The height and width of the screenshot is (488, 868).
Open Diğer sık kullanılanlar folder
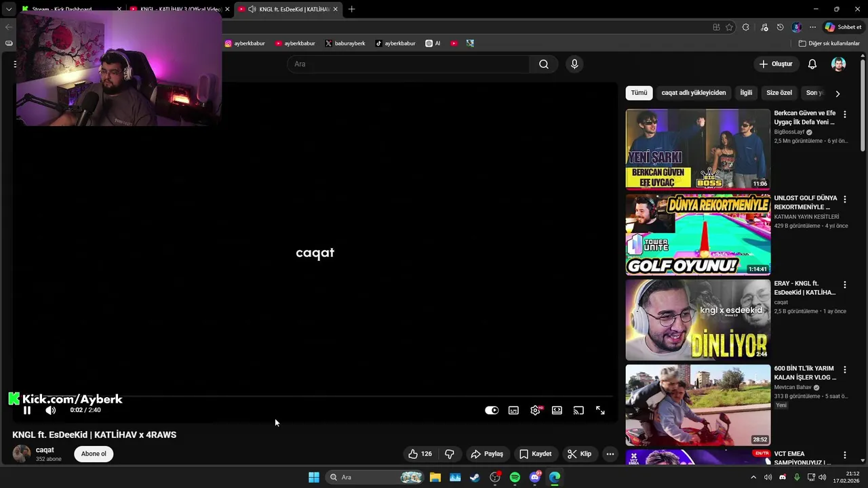(x=829, y=43)
